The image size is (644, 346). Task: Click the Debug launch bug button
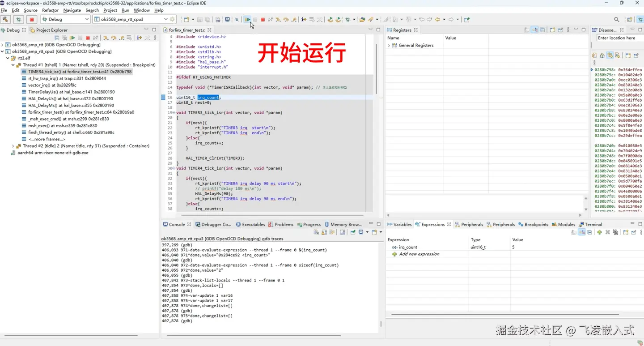pyautogui.click(x=18, y=19)
